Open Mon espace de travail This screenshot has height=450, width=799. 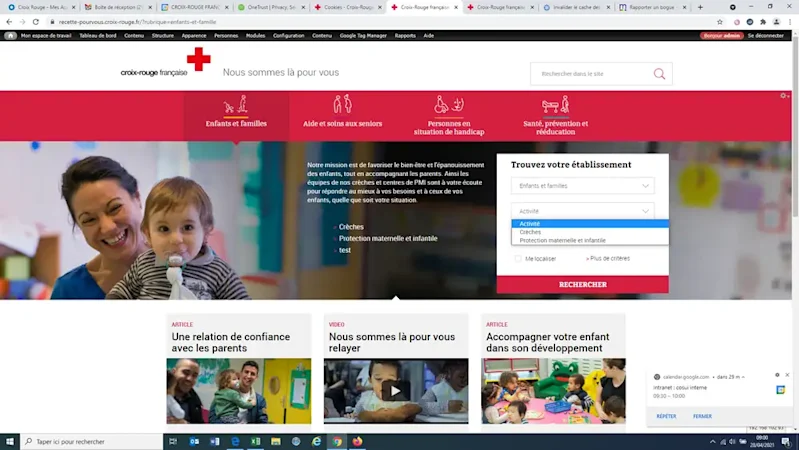click(x=46, y=36)
